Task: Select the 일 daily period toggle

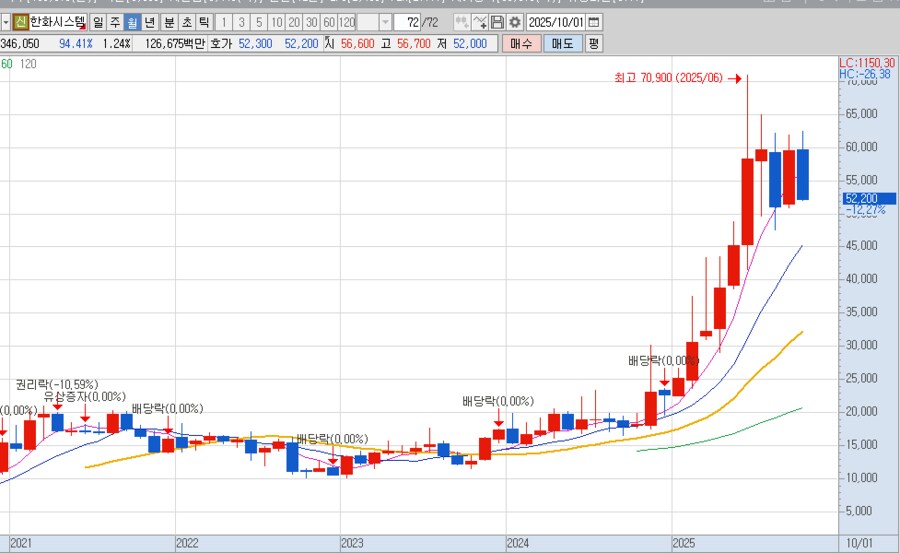Action: (x=97, y=22)
